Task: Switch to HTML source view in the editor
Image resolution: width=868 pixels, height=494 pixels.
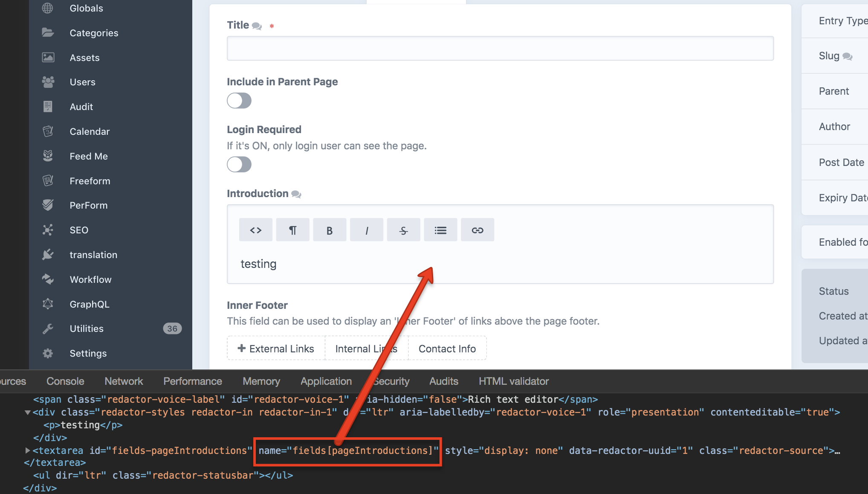Action: point(255,230)
